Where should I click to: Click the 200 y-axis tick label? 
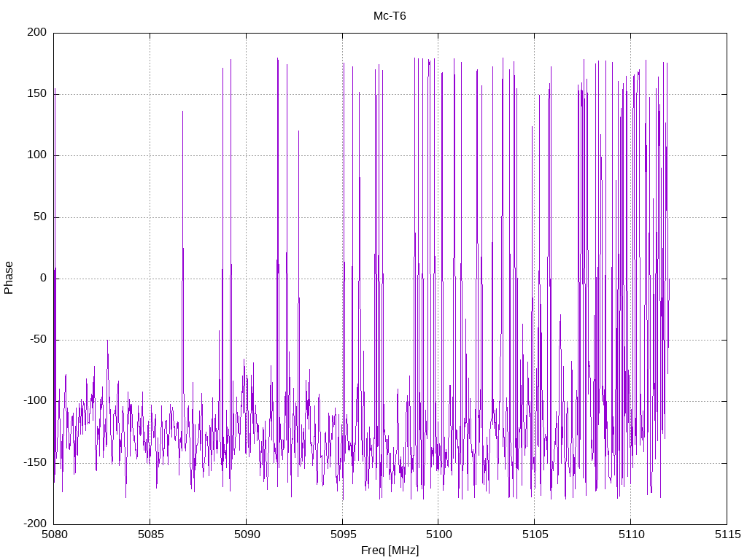pyautogui.click(x=37, y=32)
